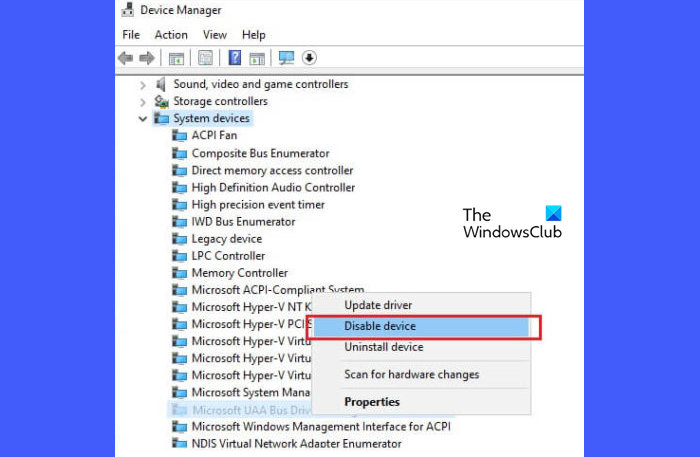Viewport: 700px width, 457px height.
Task: Expand the Storage controllers node
Action: click(x=143, y=102)
